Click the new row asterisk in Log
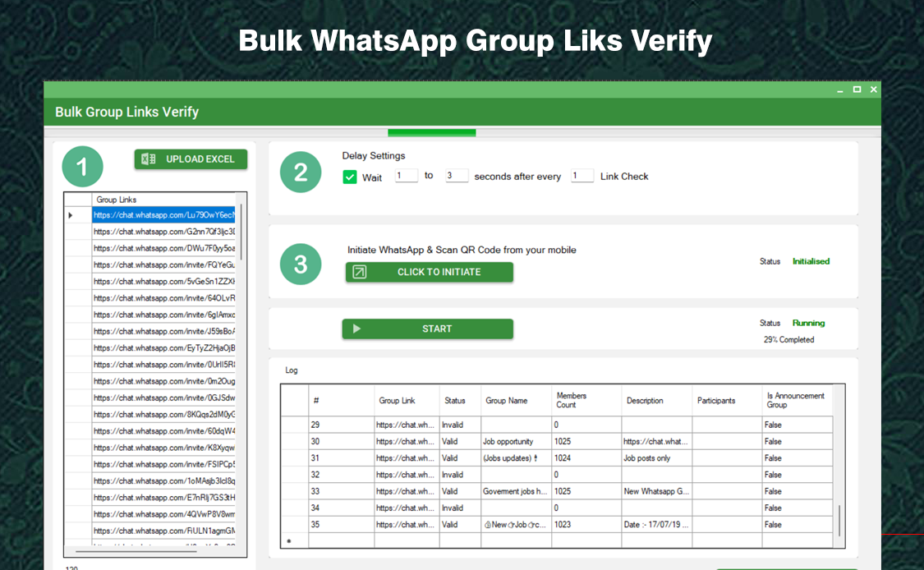The width and height of the screenshot is (924, 570). coord(289,540)
